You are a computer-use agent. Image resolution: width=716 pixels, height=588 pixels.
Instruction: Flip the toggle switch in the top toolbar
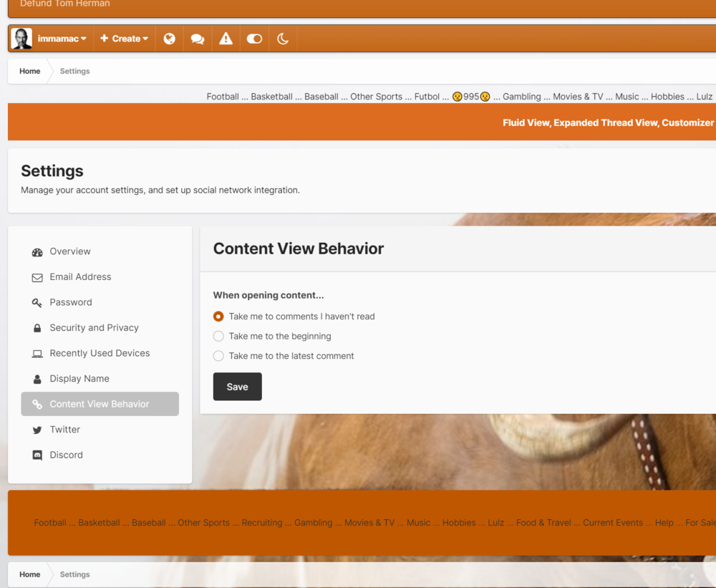click(254, 39)
